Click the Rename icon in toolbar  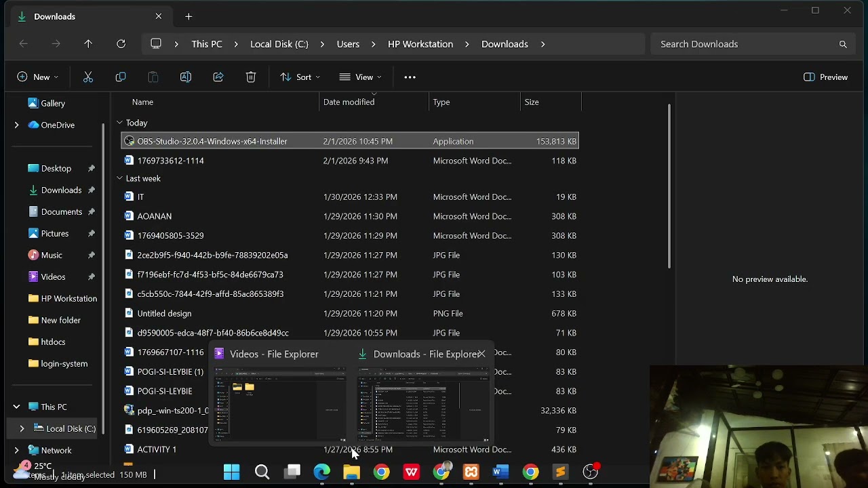(x=186, y=77)
